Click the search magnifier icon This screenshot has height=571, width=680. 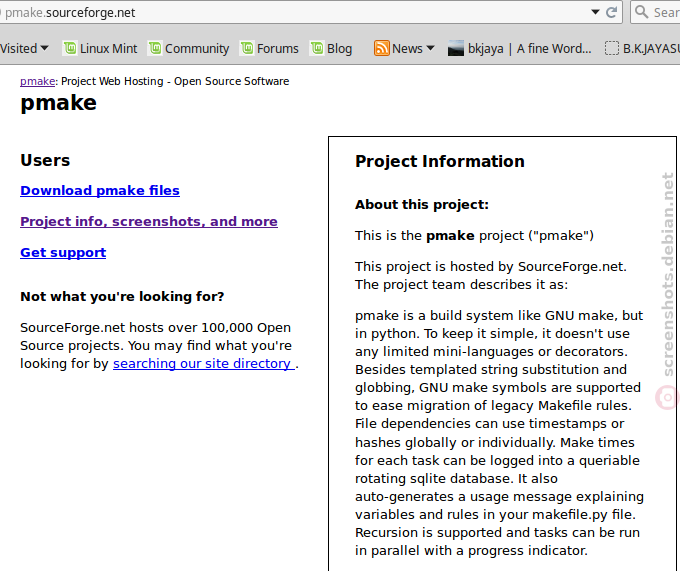(641, 12)
